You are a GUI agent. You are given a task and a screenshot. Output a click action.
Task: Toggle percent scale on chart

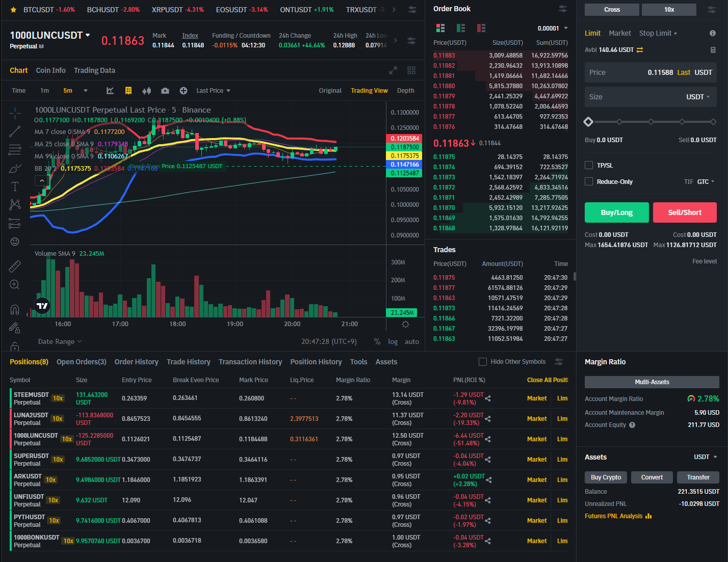[x=377, y=342]
